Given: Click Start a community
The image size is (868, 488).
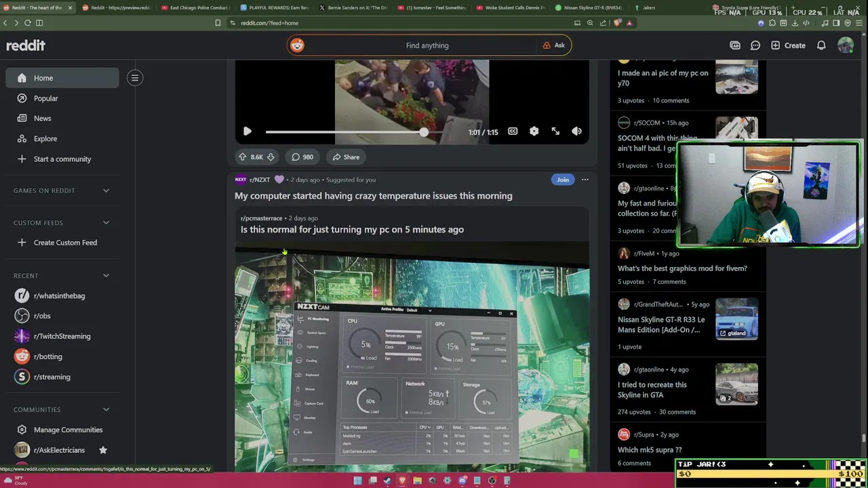Looking at the screenshot, I should (62, 159).
